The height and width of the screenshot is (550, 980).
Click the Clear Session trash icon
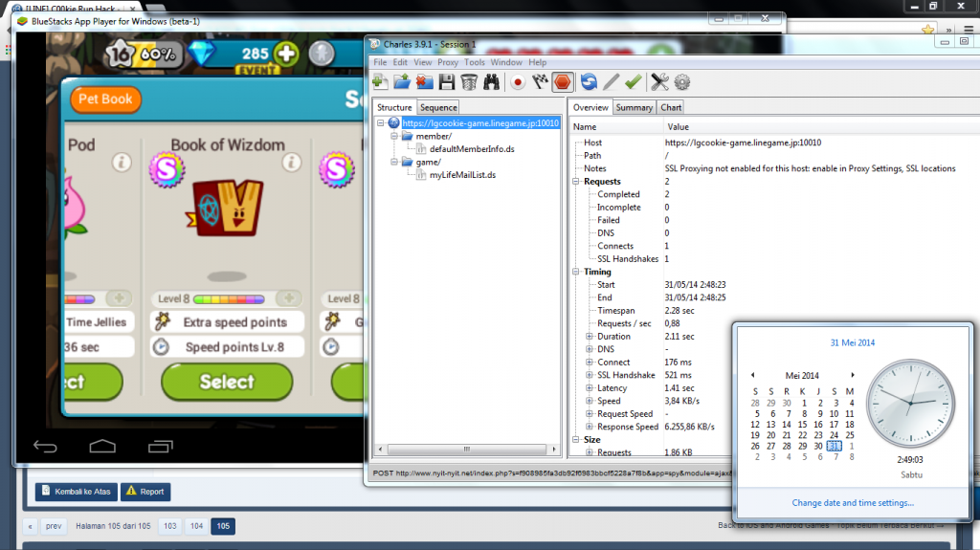(x=469, y=82)
